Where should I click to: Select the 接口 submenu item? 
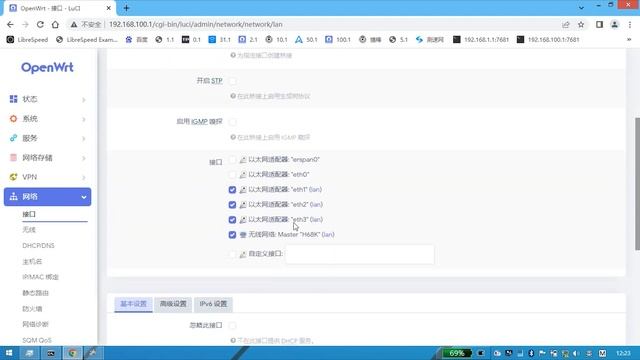29,214
